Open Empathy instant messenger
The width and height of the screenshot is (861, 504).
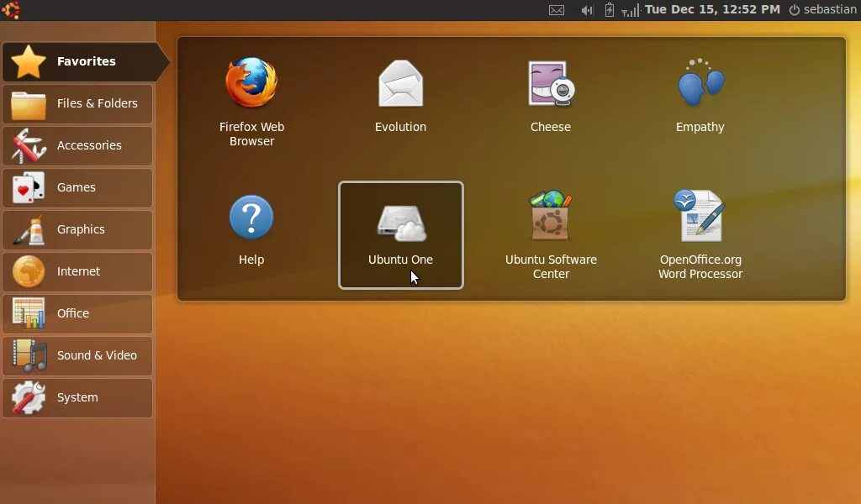[700, 97]
